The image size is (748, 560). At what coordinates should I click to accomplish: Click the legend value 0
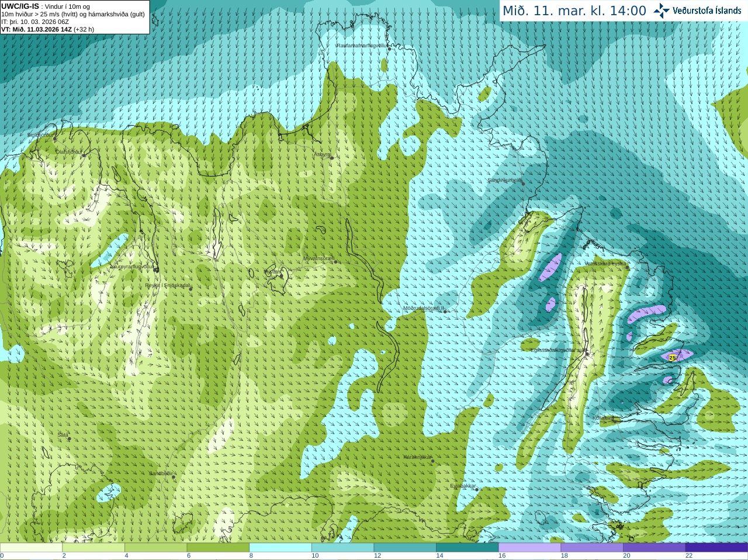click(2, 556)
